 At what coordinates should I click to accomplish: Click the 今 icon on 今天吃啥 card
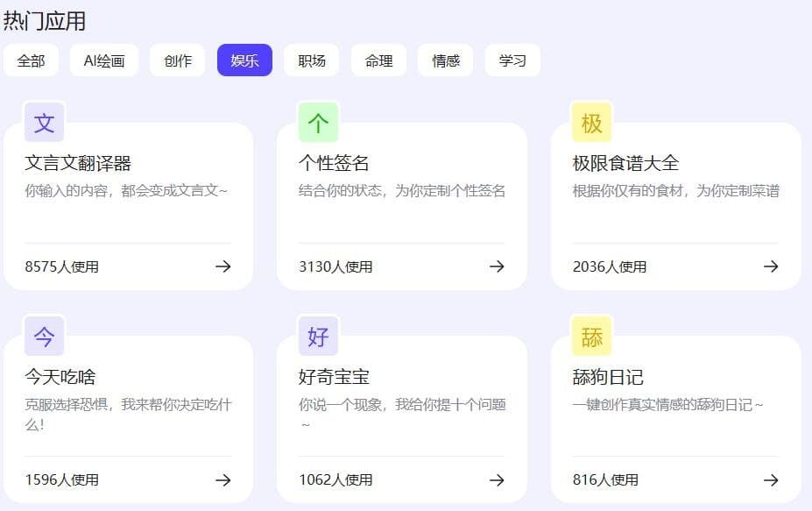tap(44, 337)
